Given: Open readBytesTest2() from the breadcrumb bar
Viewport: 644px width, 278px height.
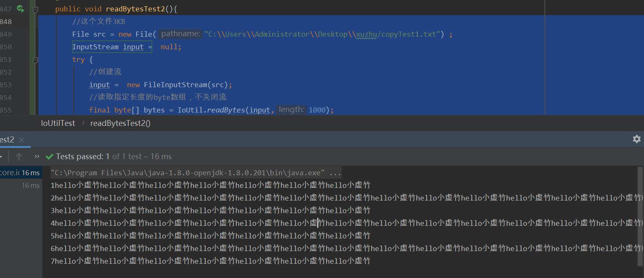Looking at the screenshot, I should click(120, 123).
